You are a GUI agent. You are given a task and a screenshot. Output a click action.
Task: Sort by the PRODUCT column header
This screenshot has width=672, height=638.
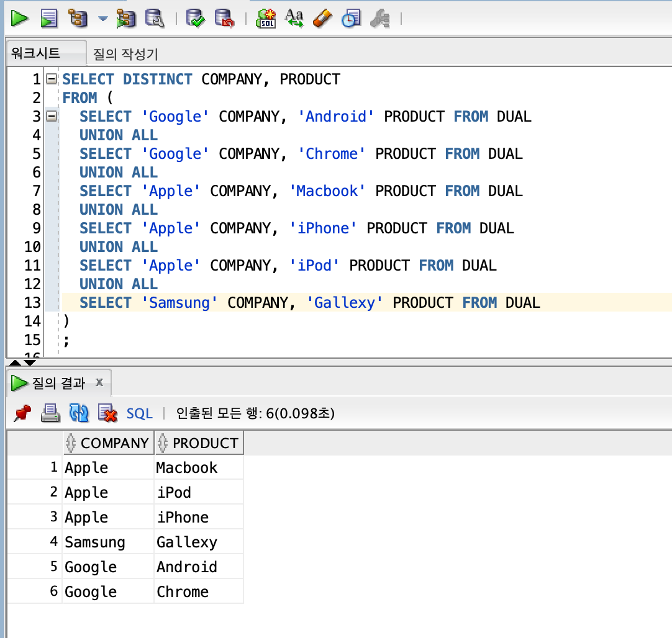[x=199, y=443]
